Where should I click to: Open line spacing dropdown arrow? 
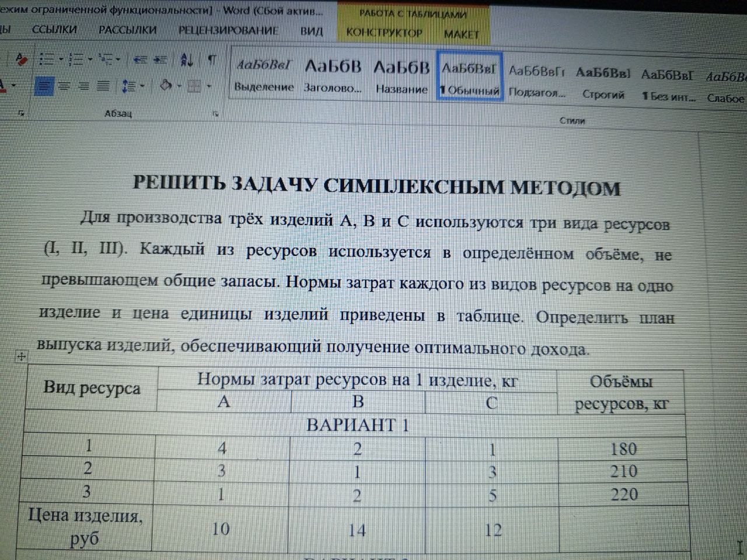point(142,87)
